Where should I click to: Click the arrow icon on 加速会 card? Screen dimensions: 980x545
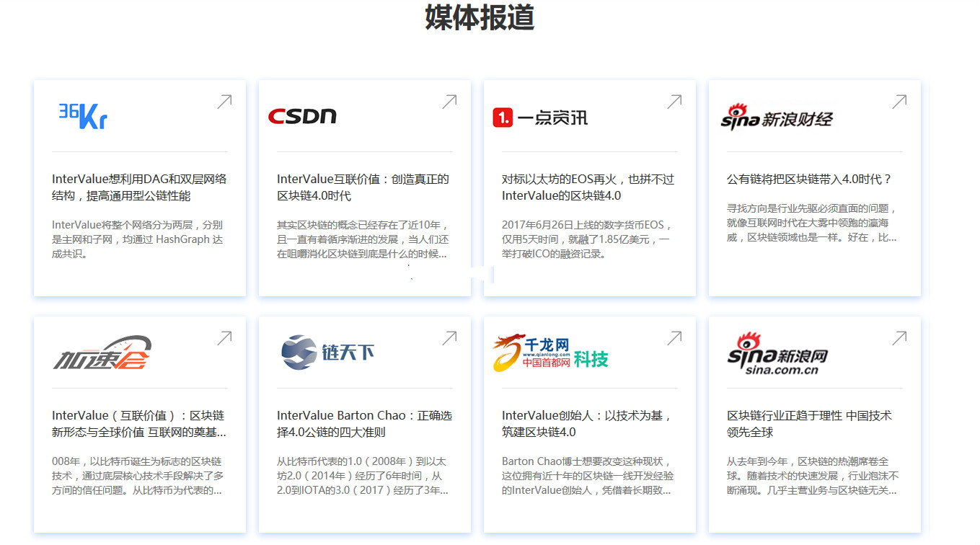point(224,338)
